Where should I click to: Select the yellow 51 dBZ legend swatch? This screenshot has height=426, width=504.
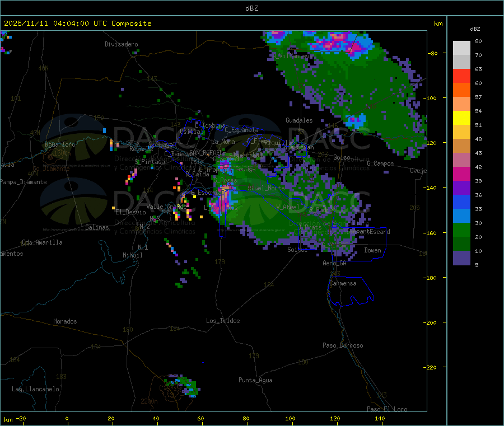(461, 118)
